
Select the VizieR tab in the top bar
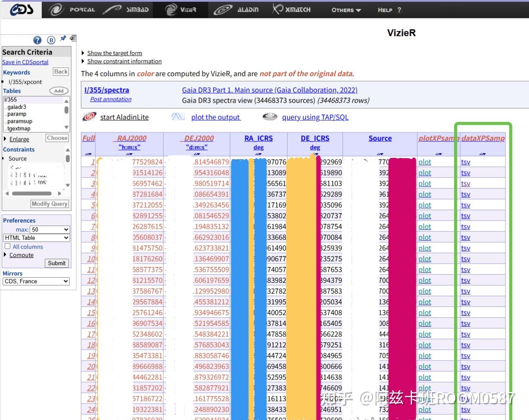[180, 9]
